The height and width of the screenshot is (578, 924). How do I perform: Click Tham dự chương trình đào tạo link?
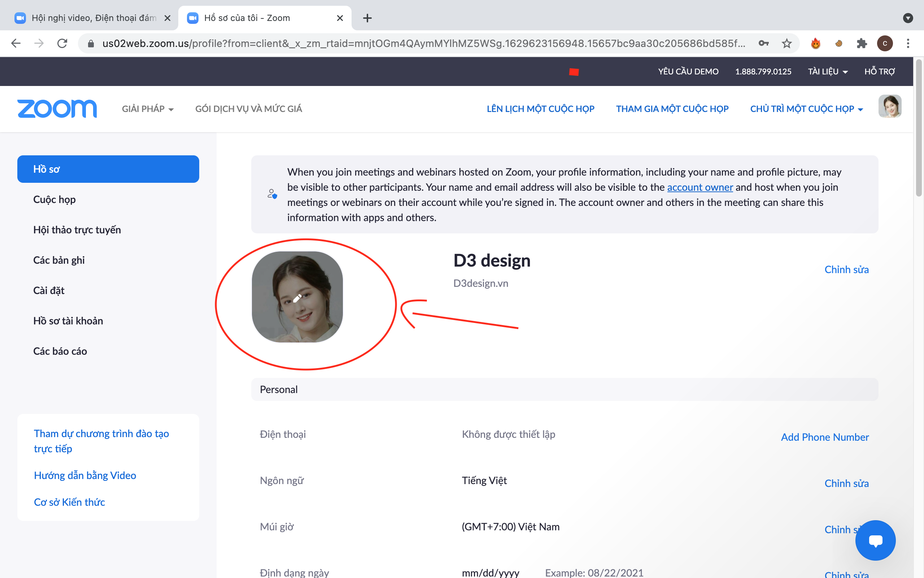(x=101, y=441)
